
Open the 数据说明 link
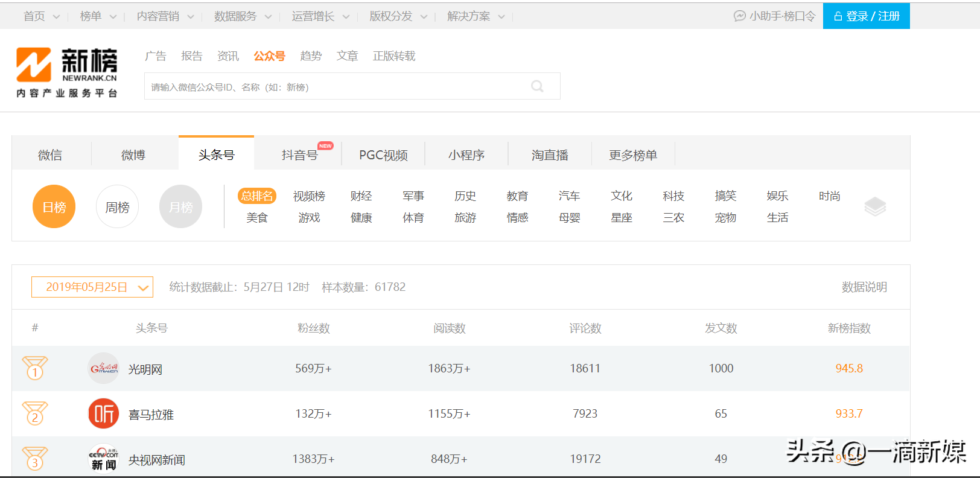[x=864, y=287]
